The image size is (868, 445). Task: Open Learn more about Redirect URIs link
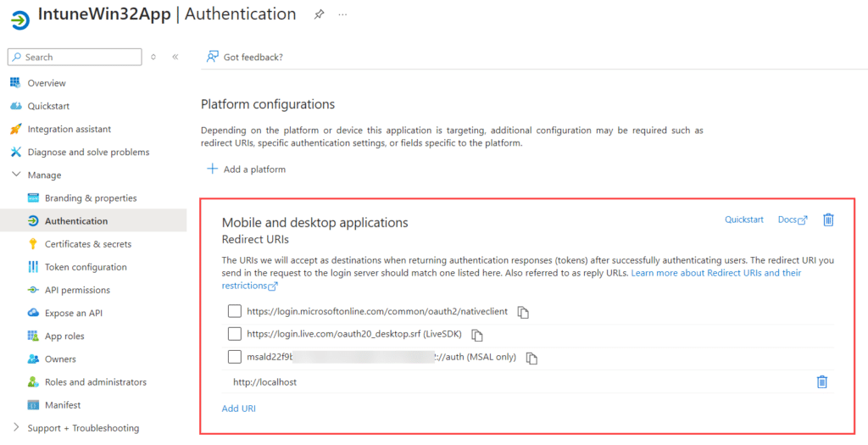716,273
